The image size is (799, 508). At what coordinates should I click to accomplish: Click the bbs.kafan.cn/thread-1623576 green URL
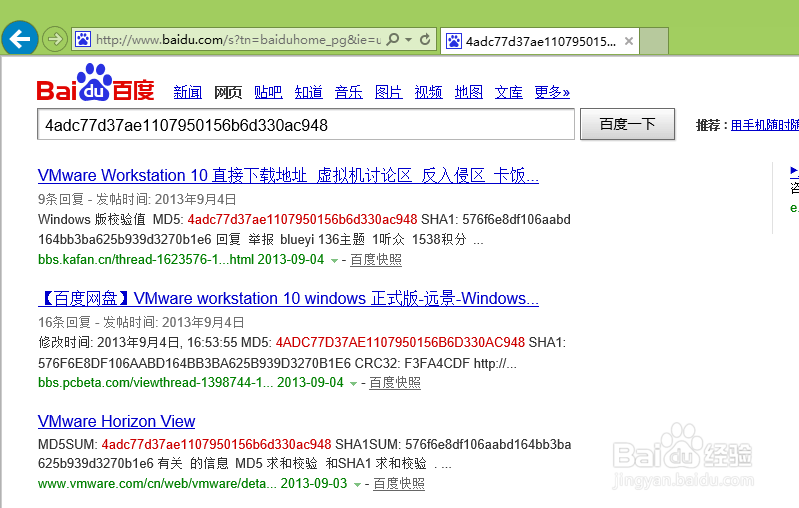[146, 260]
